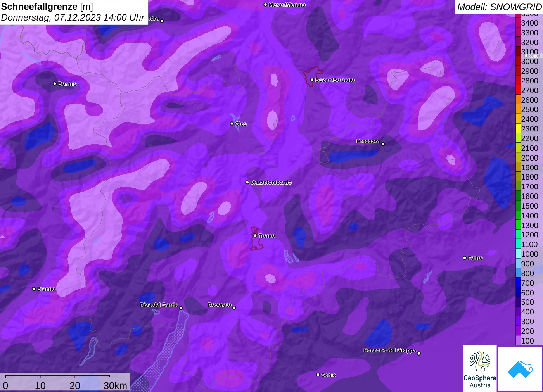Click the 1500 m green legend swatch
The image size is (543, 392).
pos(518,206)
